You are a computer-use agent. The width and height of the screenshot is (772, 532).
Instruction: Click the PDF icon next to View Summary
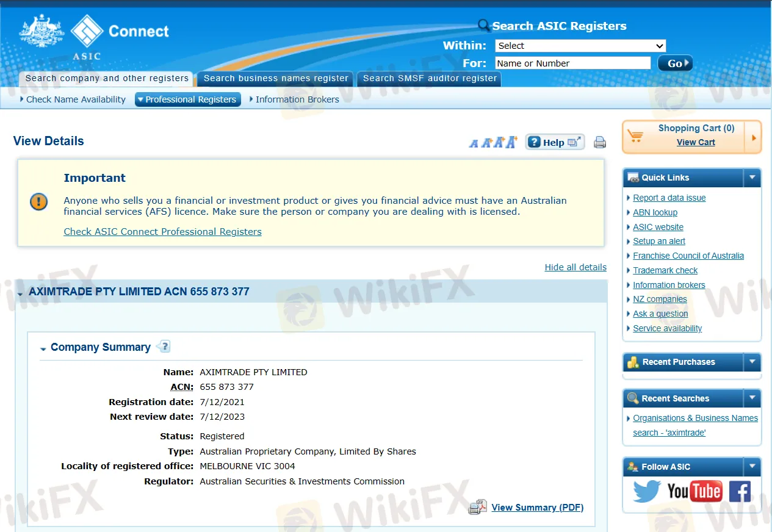click(x=478, y=507)
